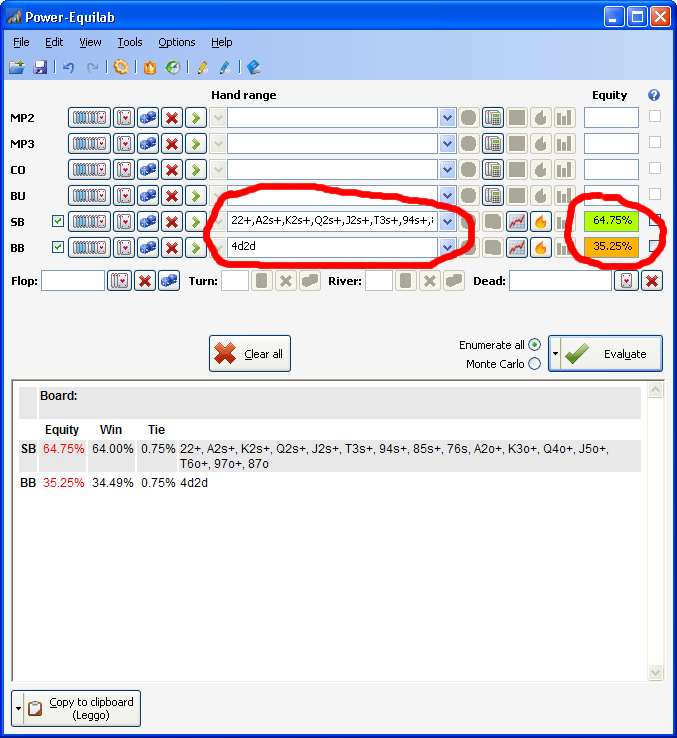Image resolution: width=677 pixels, height=738 pixels.
Task: Click the SB hand range field
Action: (x=333, y=221)
